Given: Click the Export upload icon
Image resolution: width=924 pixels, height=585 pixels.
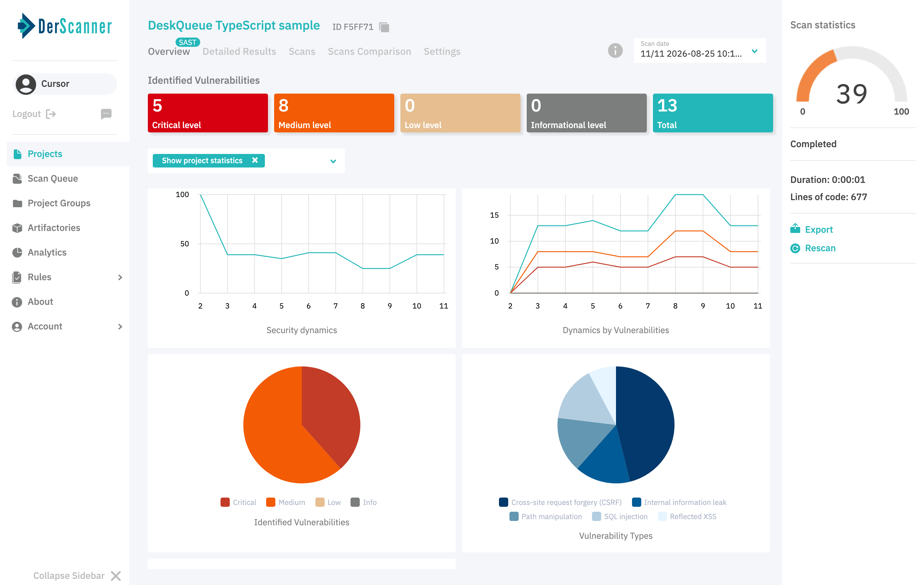Looking at the screenshot, I should [795, 229].
